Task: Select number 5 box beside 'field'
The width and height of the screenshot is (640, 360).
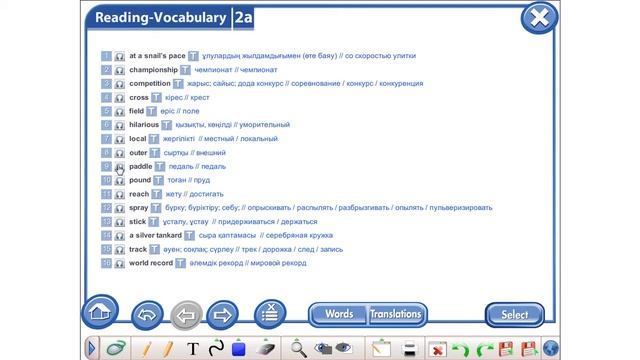Action: [106, 111]
